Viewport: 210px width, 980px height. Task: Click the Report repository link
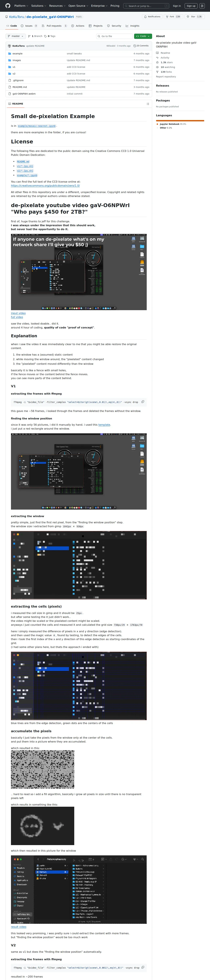(x=166, y=76)
